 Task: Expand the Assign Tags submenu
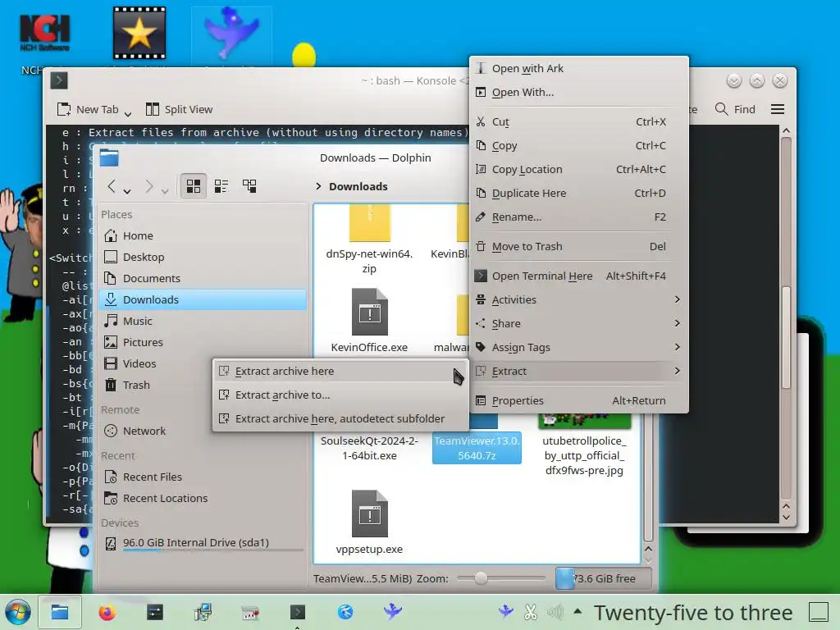(579, 347)
